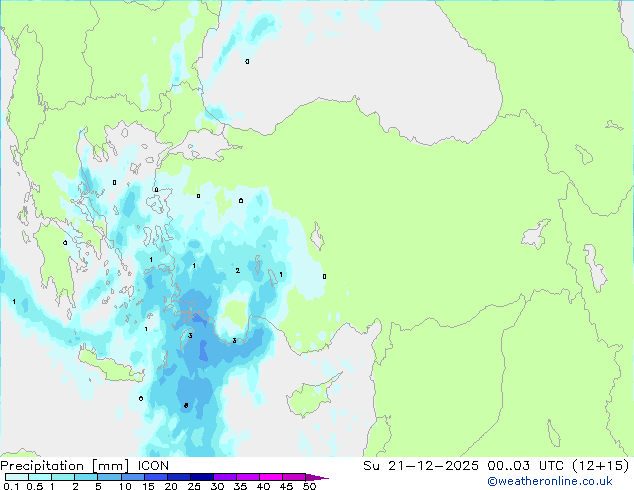Viewport: 634px width, 490px height.
Task: Click the legend value label "30"
Action: tap(217, 486)
